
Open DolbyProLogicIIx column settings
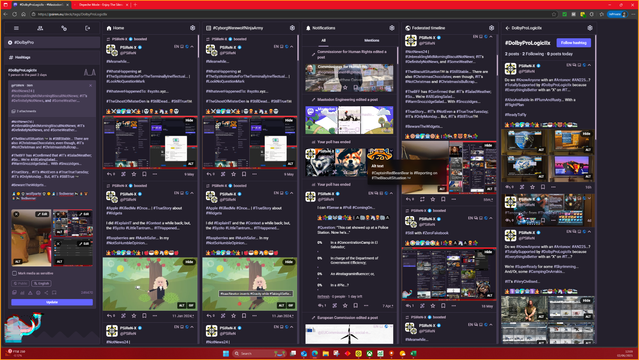coord(590,28)
